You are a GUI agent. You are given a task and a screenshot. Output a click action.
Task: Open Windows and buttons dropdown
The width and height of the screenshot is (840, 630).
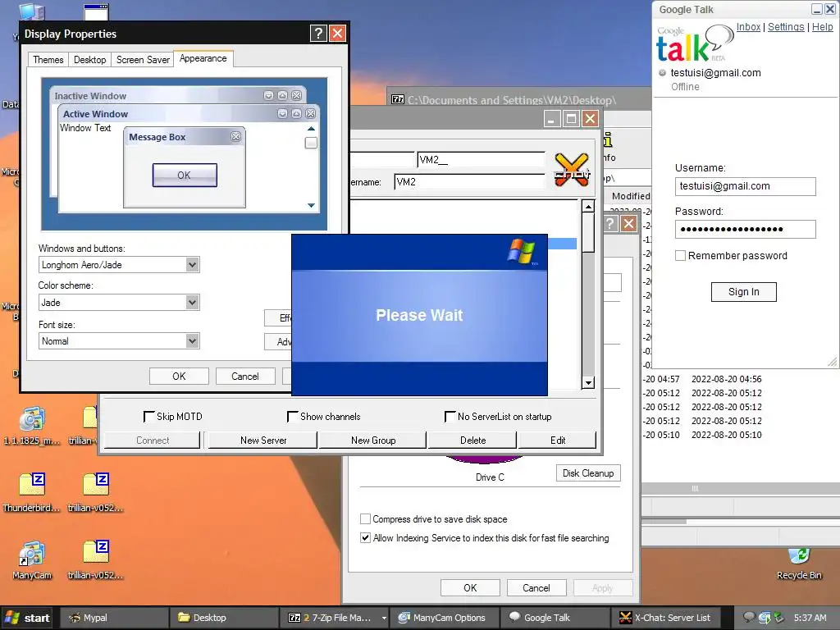(192, 265)
